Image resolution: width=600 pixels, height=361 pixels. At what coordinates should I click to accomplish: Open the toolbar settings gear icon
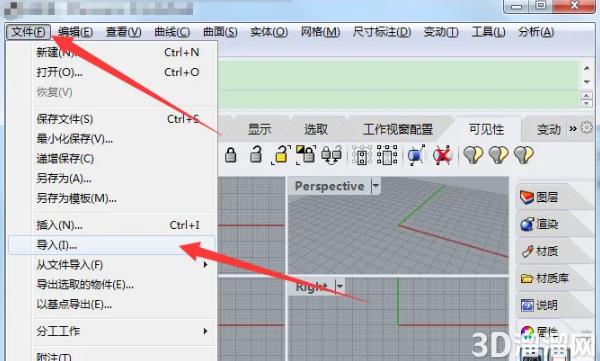[586, 128]
